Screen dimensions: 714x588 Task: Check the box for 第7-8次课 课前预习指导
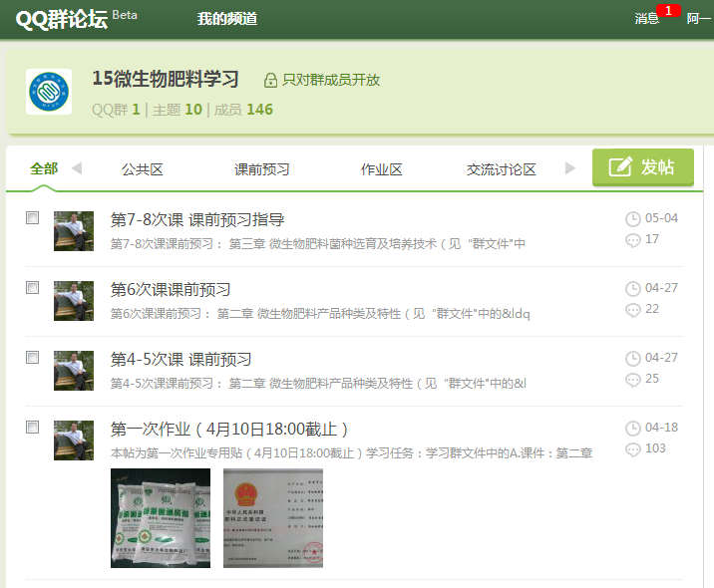tap(33, 217)
